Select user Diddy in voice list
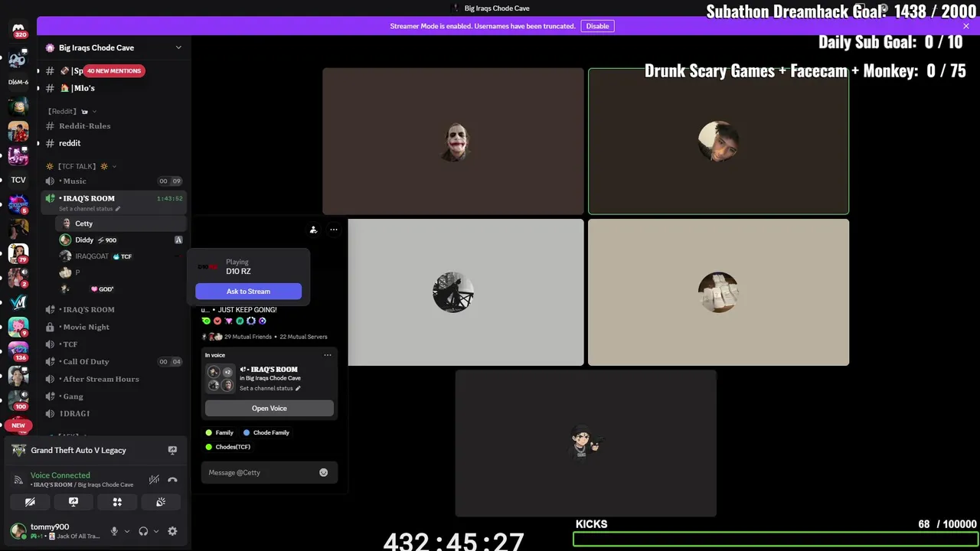This screenshot has height=551, width=980. coord(120,240)
